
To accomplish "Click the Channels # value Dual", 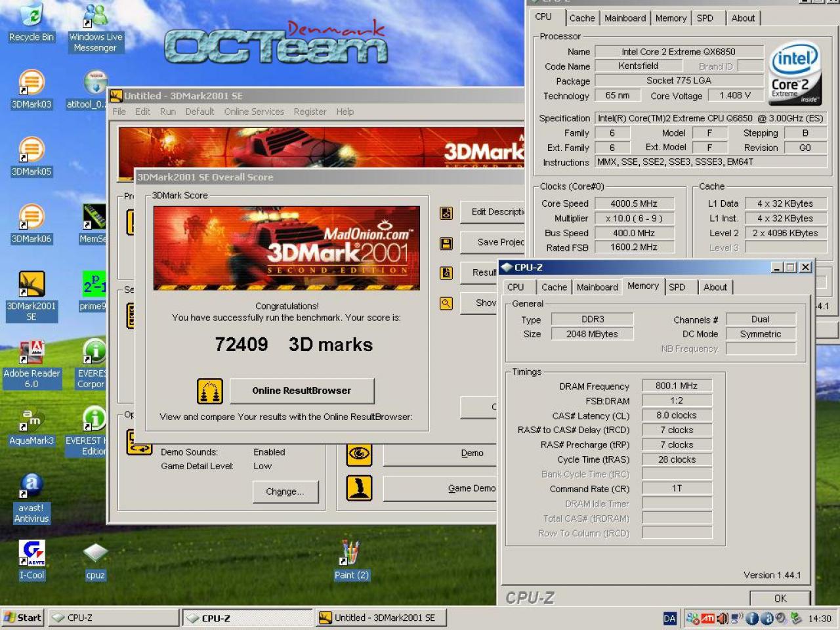I will (761, 320).
